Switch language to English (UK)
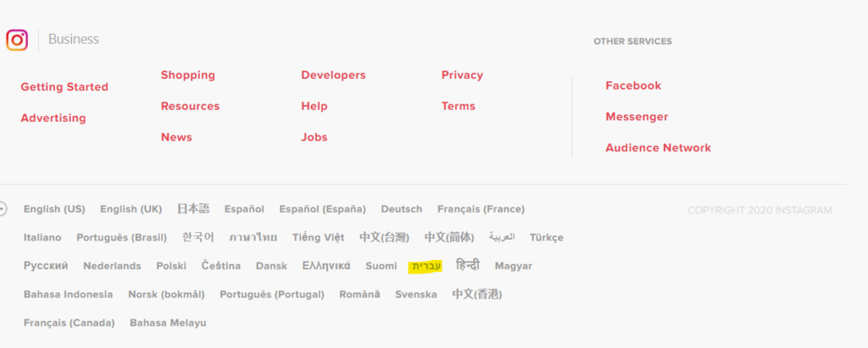 (x=131, y=209)
